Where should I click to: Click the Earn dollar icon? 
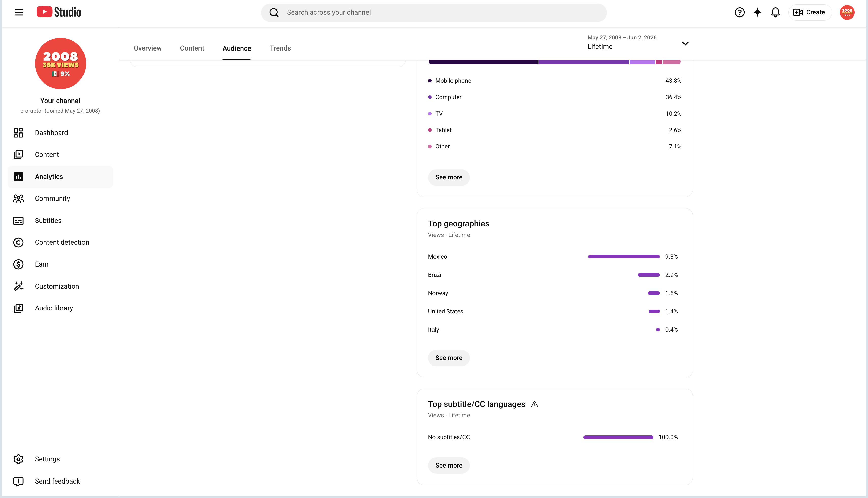19,264
